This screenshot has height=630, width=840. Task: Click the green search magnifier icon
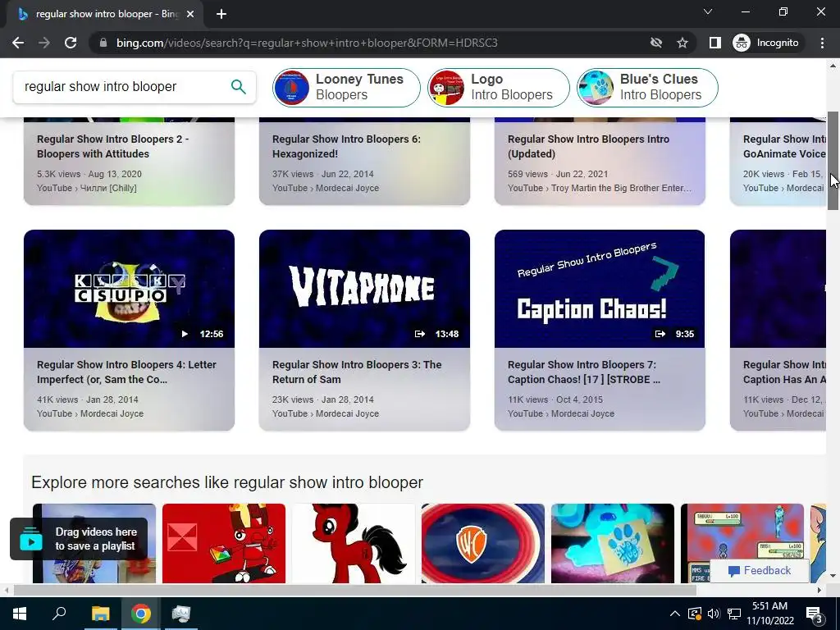tap(239, 86)
